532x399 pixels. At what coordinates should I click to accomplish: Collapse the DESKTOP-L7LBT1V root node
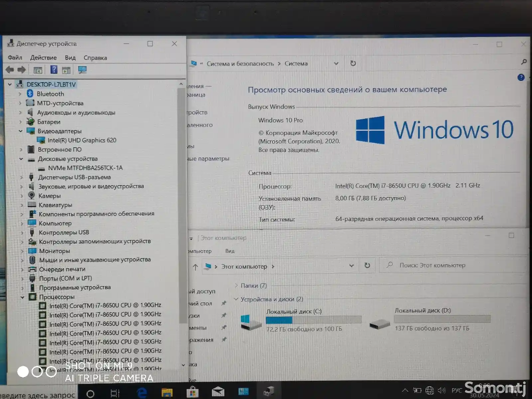pyautogui.click(x=10, y=84)
